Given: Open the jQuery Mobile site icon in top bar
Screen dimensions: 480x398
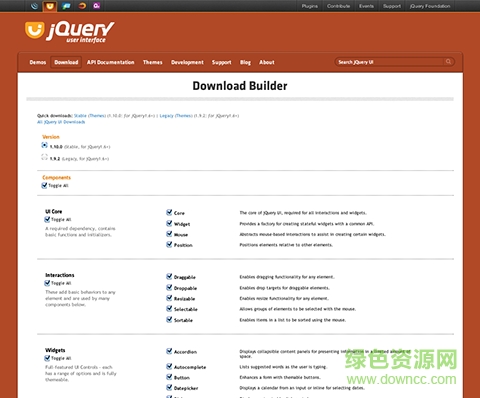Looking at the screenshot, I should (x=66, y=6).
